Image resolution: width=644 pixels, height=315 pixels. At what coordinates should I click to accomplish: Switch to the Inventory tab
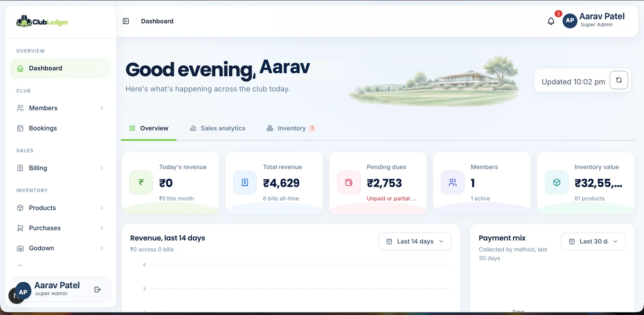(x=291, y=128)
